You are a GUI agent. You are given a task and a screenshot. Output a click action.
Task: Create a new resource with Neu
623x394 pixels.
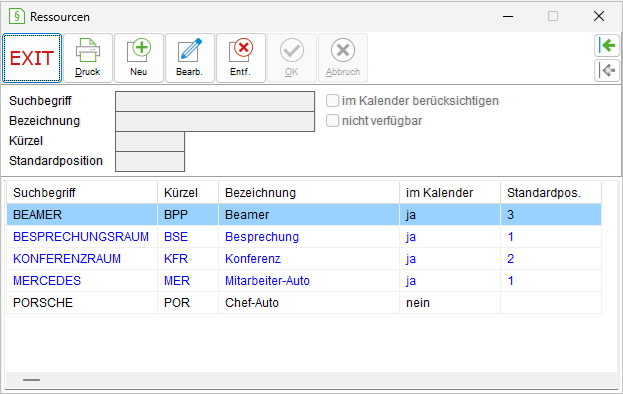(139, 58)
